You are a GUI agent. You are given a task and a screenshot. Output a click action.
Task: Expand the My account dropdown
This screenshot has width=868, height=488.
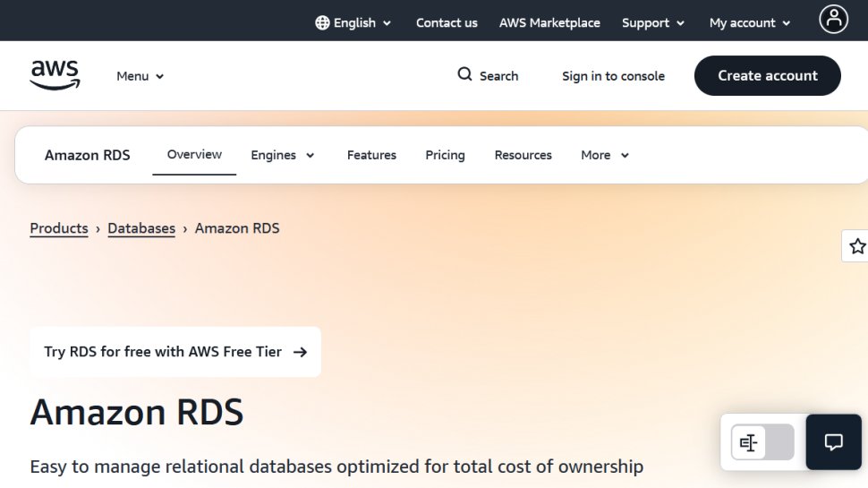pos(750,22)
